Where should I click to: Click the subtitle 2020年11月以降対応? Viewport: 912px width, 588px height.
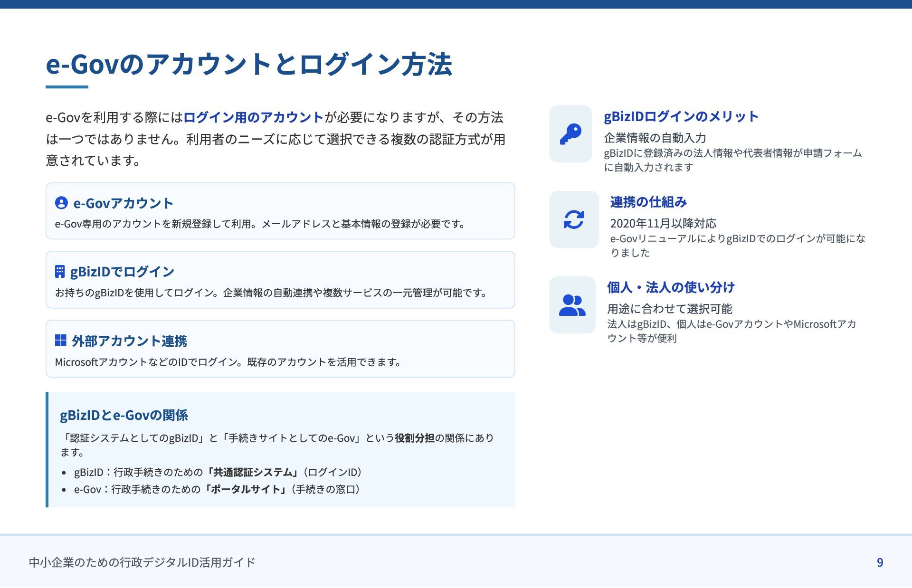coord(663,223)
